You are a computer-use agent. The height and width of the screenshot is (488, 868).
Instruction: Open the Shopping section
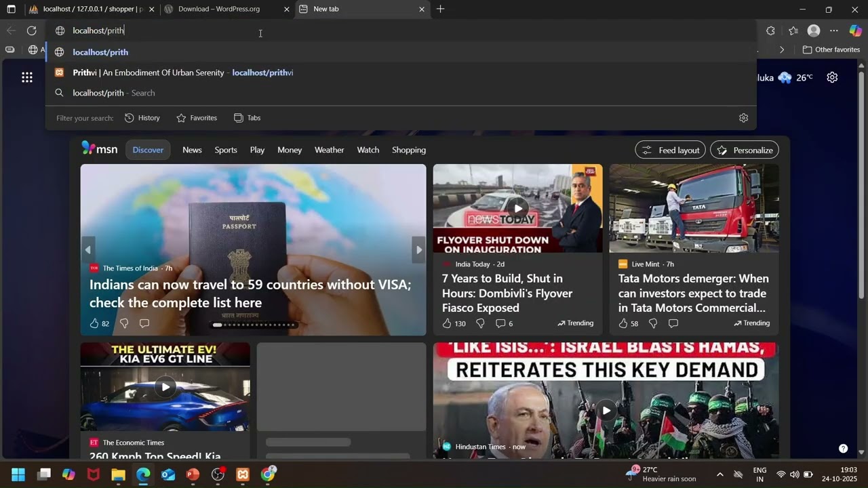[x=409, y=150]
